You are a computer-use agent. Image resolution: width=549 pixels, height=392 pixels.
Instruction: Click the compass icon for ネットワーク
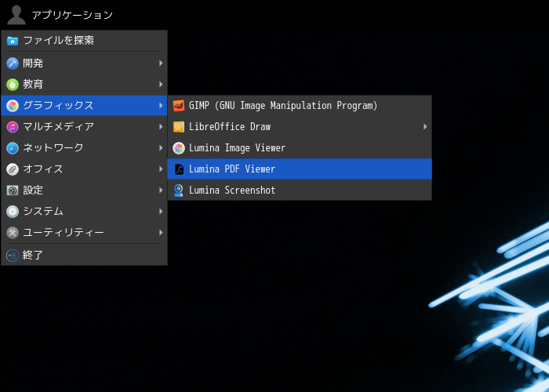(x=13, y=148)
